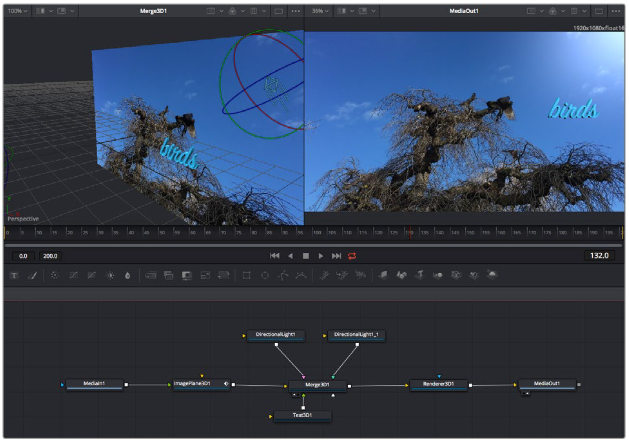Click the play forward button

[321, 256]
